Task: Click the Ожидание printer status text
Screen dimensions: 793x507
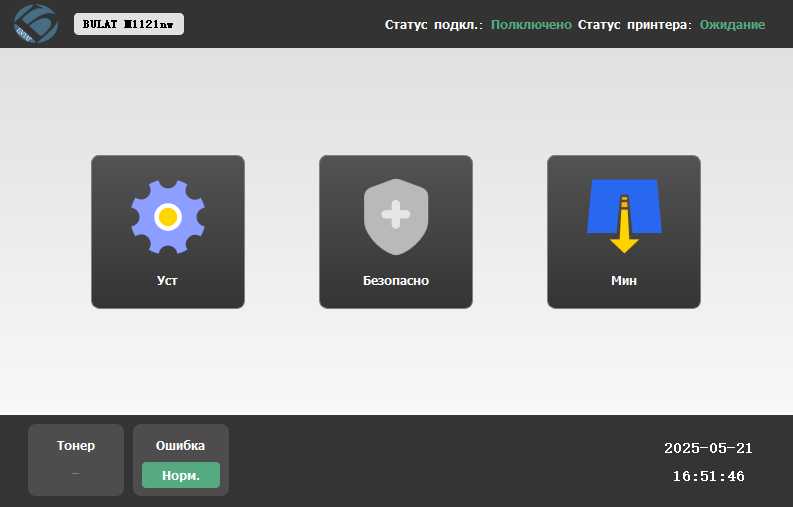Action: coord(732,25)
